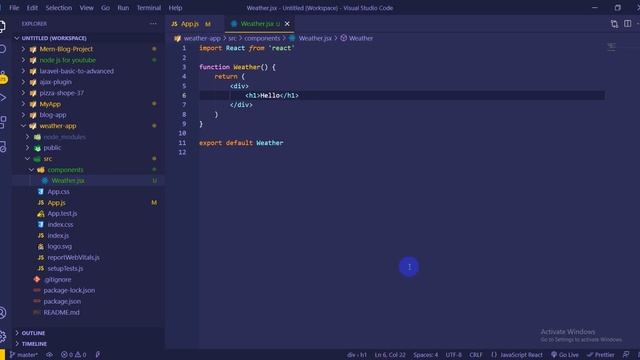Open the Extensions view
The height and width of the screenshot is (360, 640).
(2, 122)
